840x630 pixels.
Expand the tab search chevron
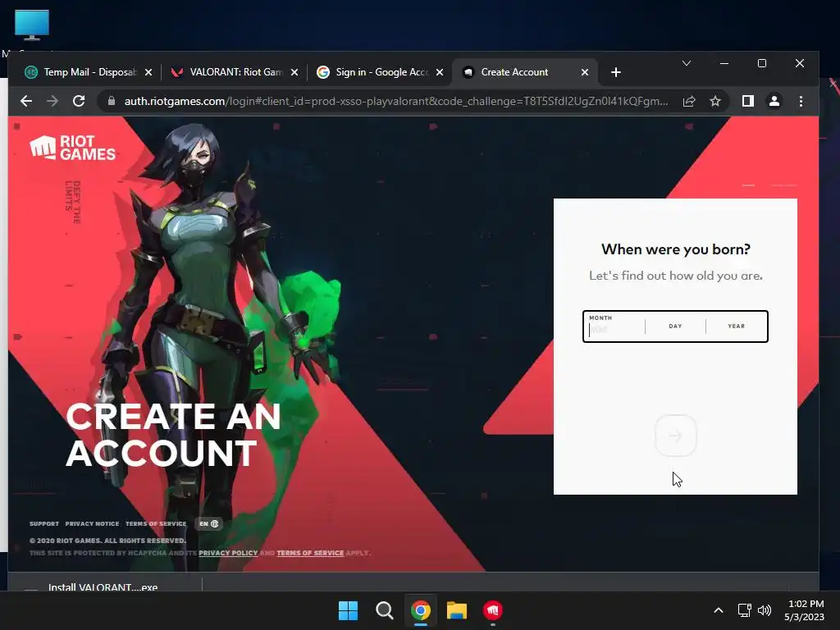687,63
